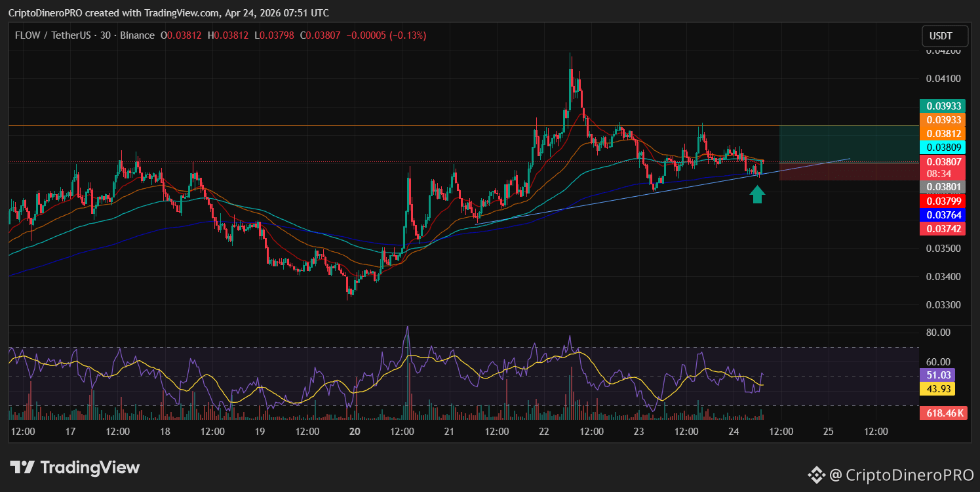Click the red 0.03742 price label
Screen dimensions: 980x492
[943, 228]
